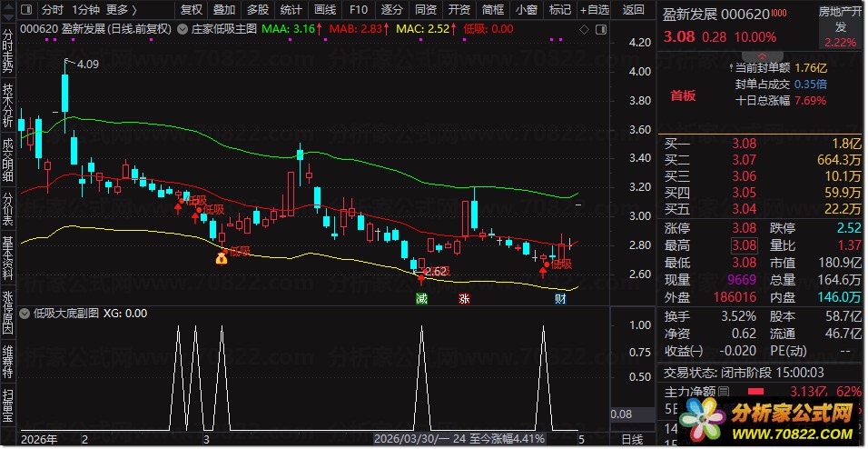Click the 涨 marker below the chart
Image resolution: width=868 pixels, height=449 pixels.
click(464, 299)
